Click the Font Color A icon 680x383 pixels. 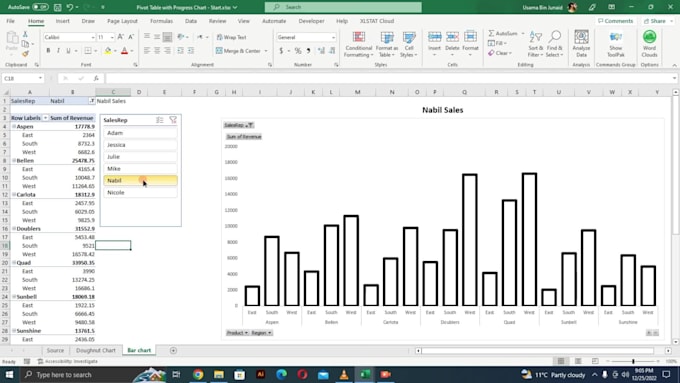click(x=124, y=51)
